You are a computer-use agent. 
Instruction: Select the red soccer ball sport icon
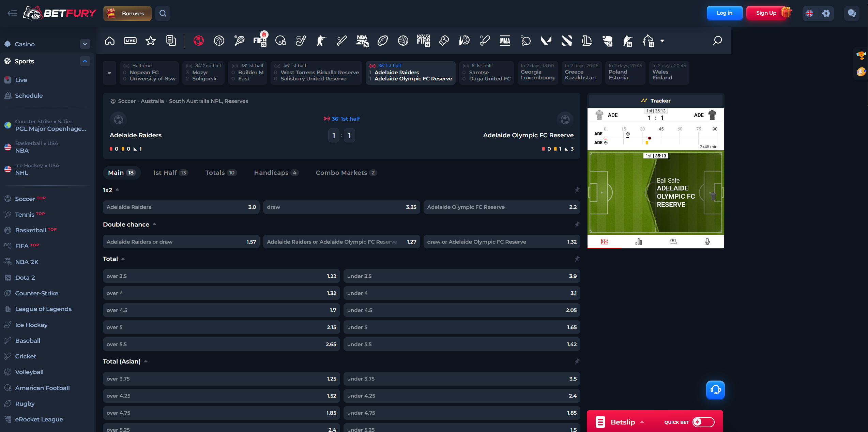(x=198, y=41)
